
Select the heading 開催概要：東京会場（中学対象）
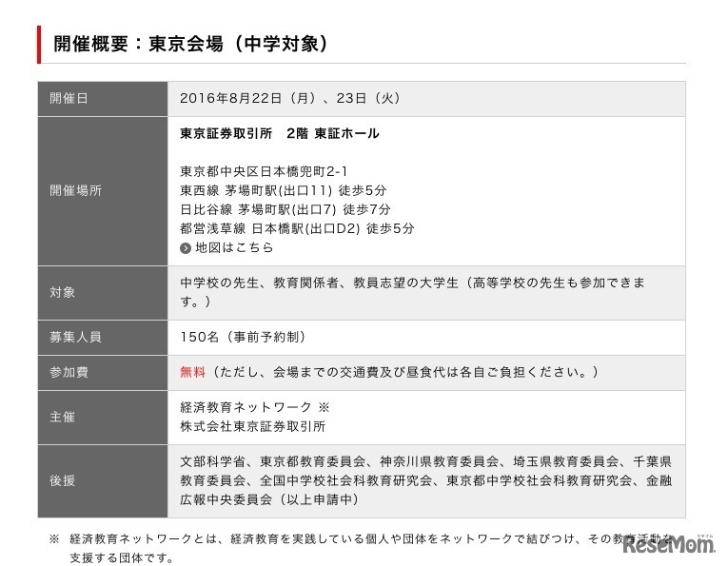click(x=191, y=44)
